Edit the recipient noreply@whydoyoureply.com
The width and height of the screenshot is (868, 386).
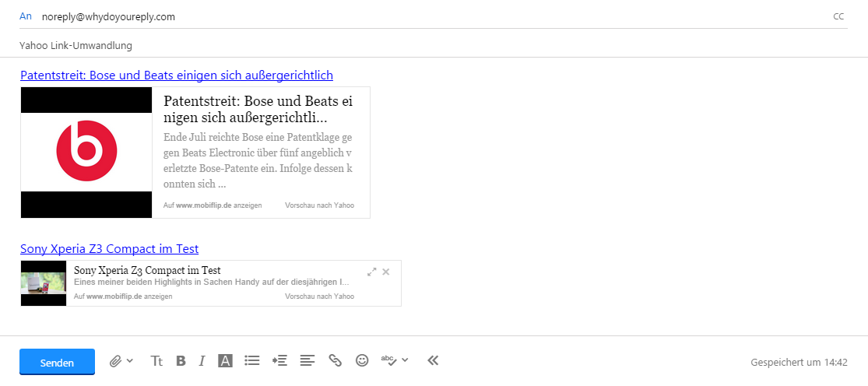pyautogui.click(x=108, y=16)
